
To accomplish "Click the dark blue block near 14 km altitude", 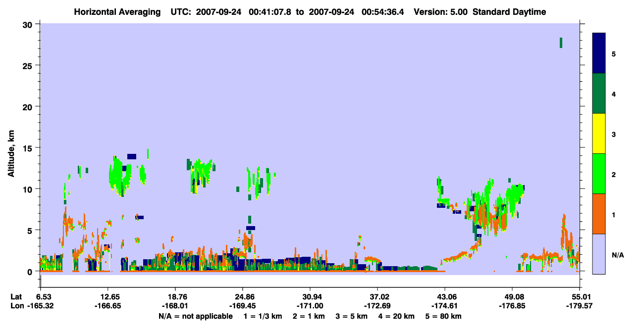I will point(132,156).
